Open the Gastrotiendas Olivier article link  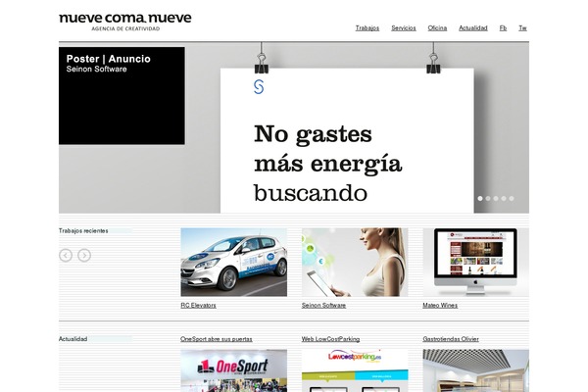451,339
